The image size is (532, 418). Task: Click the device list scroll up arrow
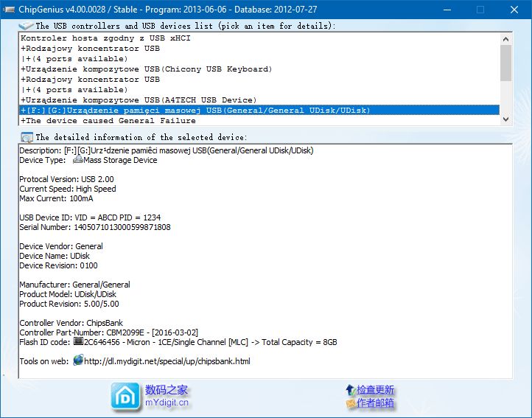pyautogui.click(x=505, y=39)
